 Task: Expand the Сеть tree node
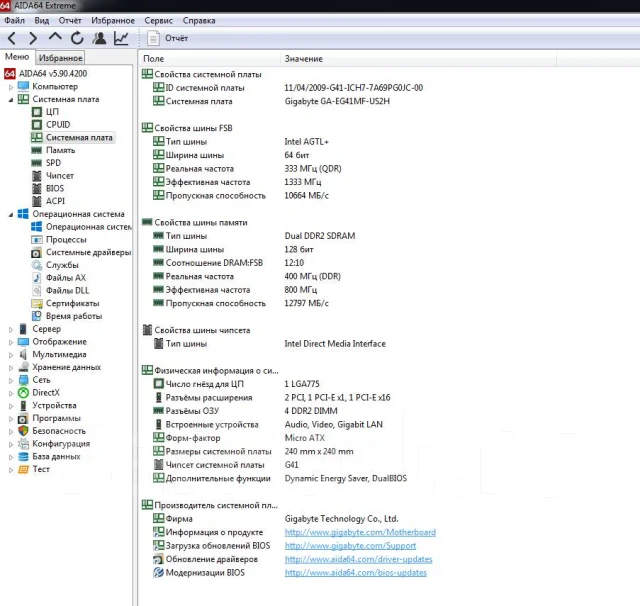pyautogui.click(x=11, y=380)
